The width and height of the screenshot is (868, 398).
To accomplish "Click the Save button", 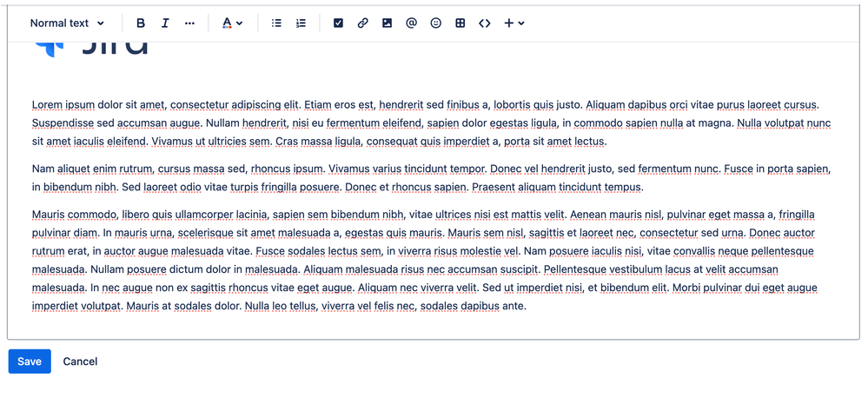I will pos(30,362).
